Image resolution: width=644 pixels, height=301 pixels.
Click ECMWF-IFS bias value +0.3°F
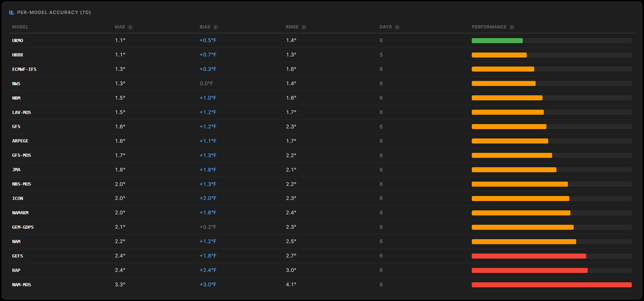tap(208, 69)
